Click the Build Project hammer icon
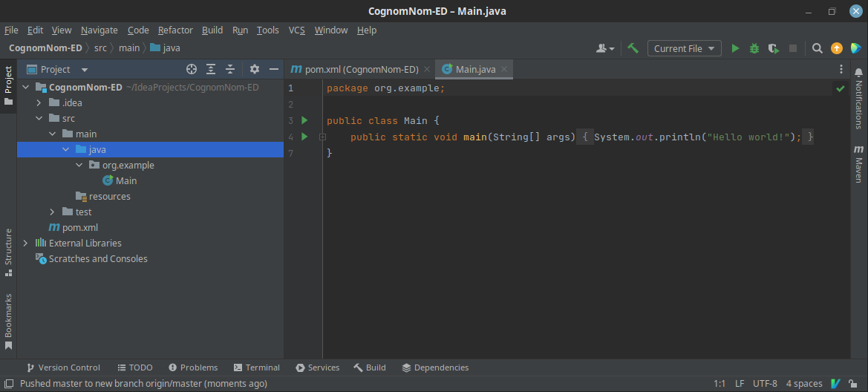 633,48
